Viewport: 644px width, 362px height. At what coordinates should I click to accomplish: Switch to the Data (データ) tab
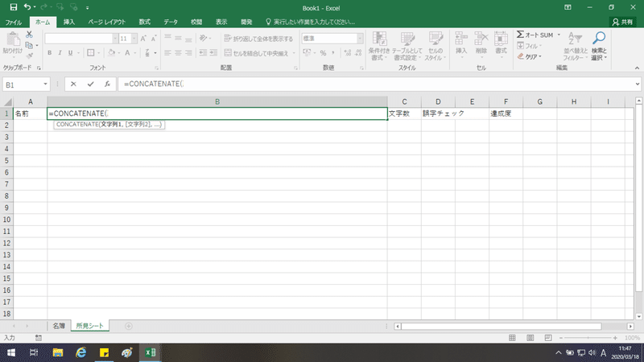[171, 22]
